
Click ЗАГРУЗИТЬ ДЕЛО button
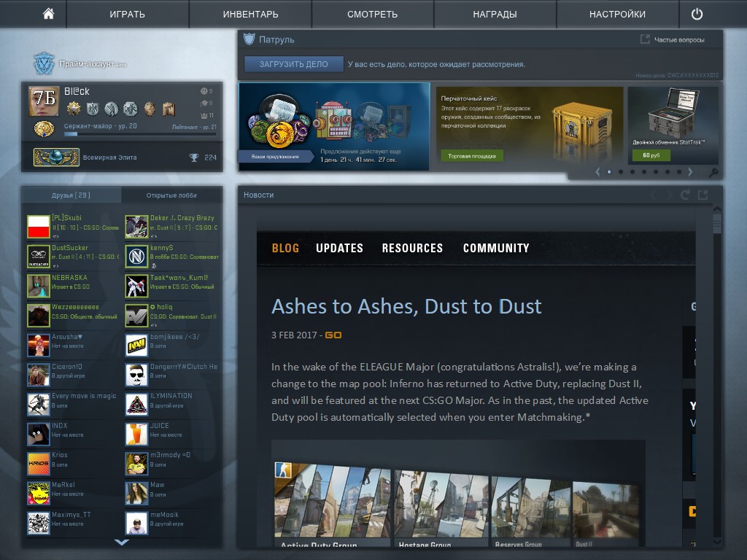[x=294, y=64]
